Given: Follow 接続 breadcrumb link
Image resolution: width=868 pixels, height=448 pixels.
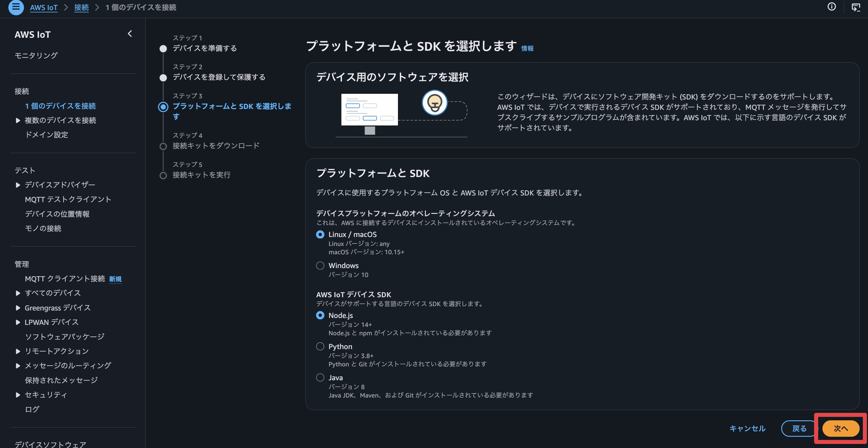Looking at the screenshot, I should click(x=82, y=7).
